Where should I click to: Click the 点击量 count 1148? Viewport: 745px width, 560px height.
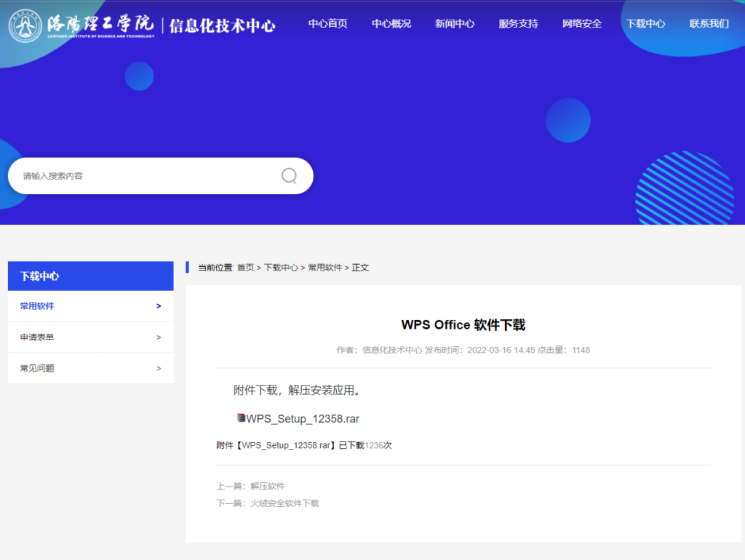click(x=581, y=350)
